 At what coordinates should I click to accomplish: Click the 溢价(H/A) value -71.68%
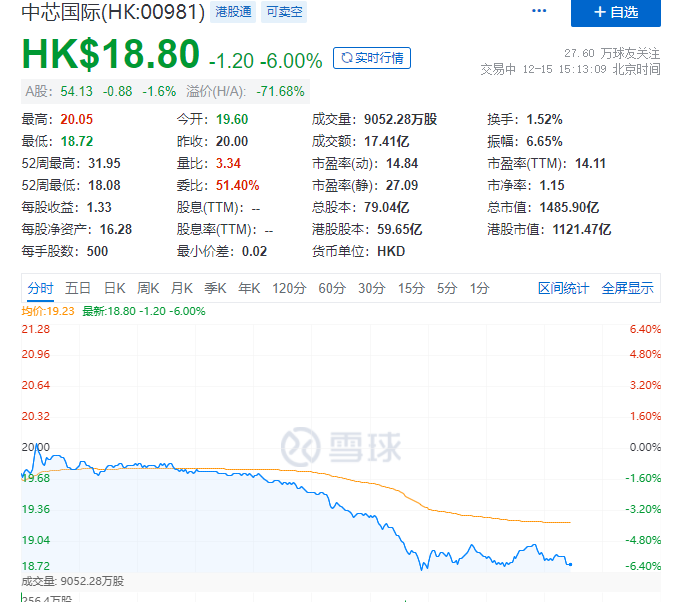click(280, 91)
